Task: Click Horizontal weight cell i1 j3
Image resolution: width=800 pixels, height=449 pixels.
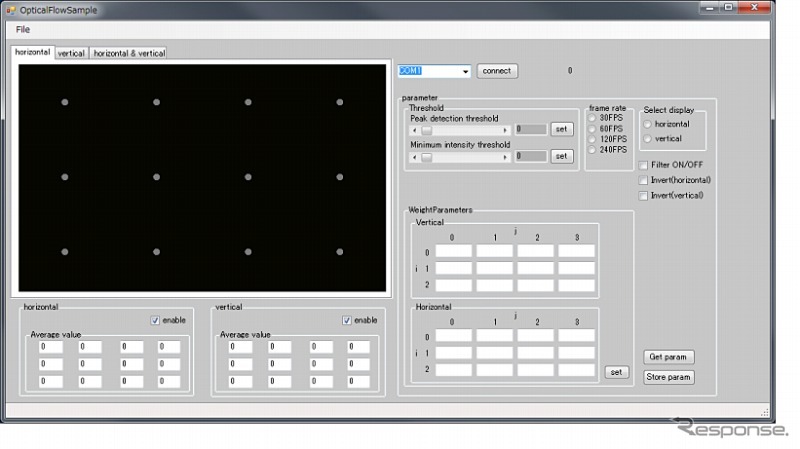Action: click(576, 353)
